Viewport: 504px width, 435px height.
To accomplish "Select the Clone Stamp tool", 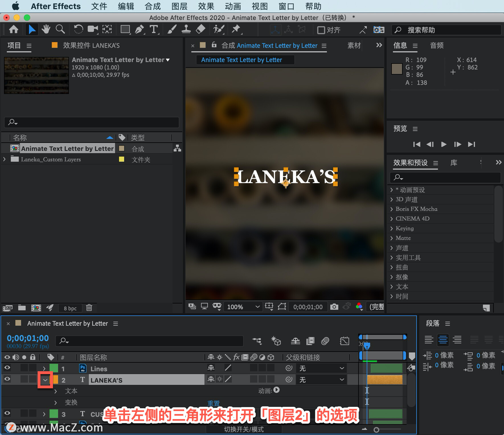I will coord(186,29).
